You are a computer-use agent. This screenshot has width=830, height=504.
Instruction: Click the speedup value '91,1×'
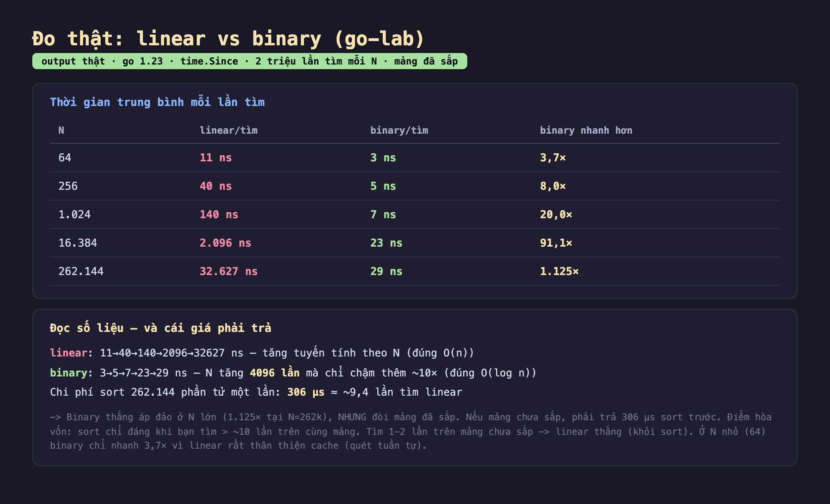(556, 243)
